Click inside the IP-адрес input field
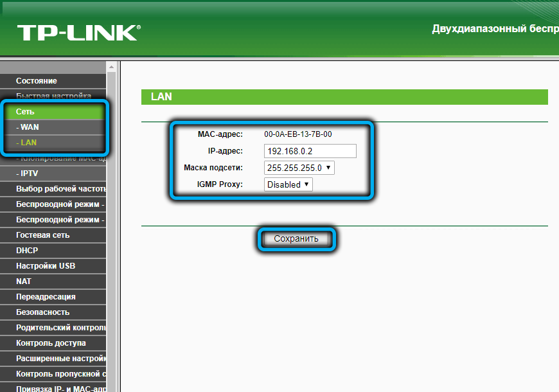 coord(310,151)
